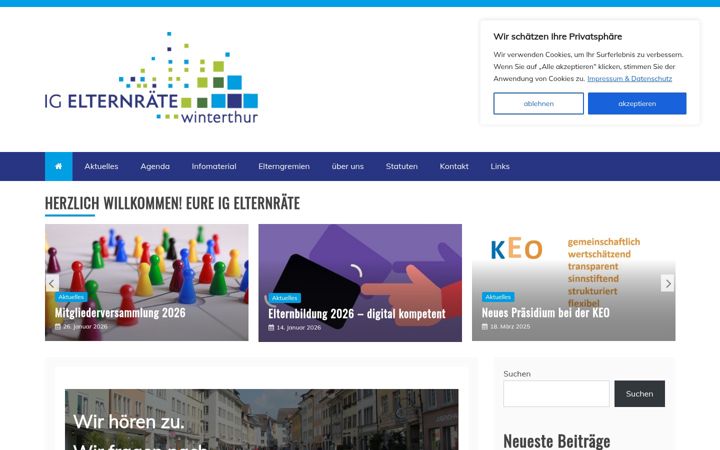Open the Aktuelles menu item
Screen dimensions: 720x450
101,166
